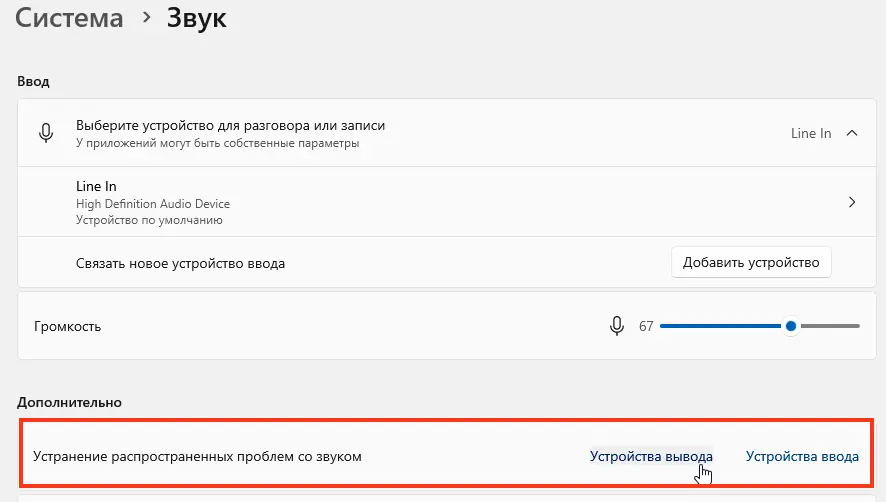The image size is (886, 502).
Task: Click the "Звук" page title
Action: coord(197,18)
